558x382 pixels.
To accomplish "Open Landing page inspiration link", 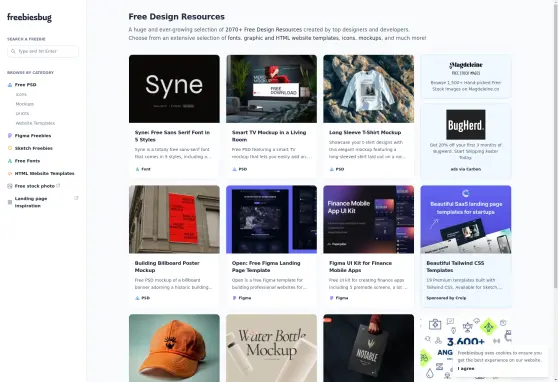I will (x=31, y=202).
